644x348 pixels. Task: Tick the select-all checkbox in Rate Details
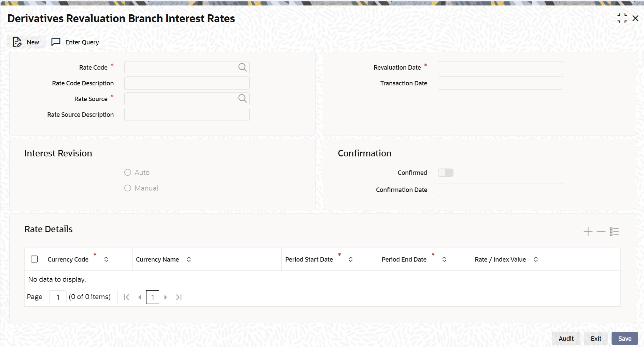pos(34,259)
